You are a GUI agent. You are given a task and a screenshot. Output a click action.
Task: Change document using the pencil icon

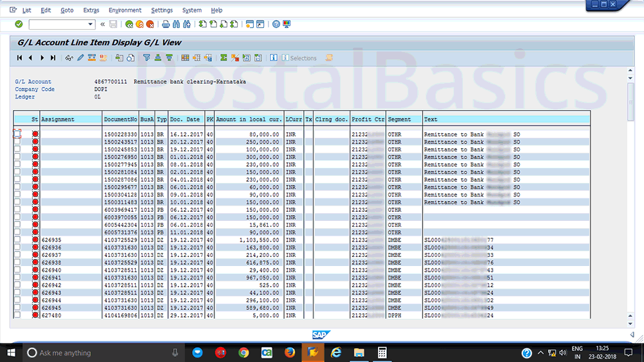point(80,58)
